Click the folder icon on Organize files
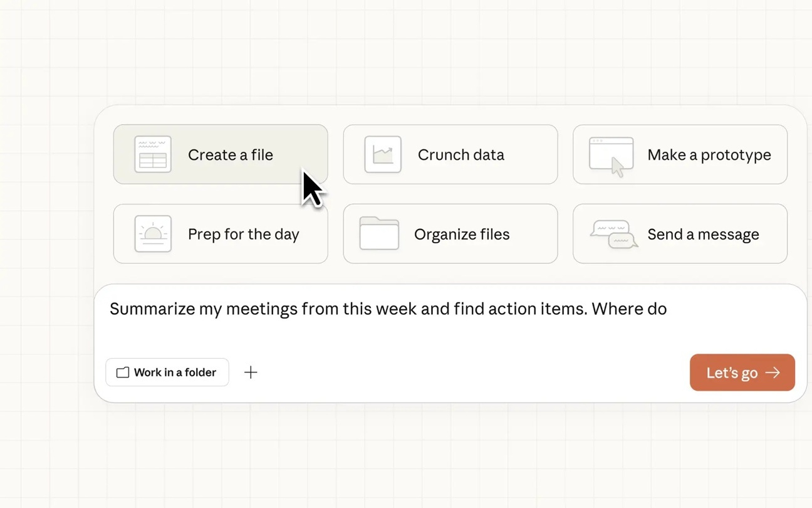812x508 pixels. tap(379, 234)
